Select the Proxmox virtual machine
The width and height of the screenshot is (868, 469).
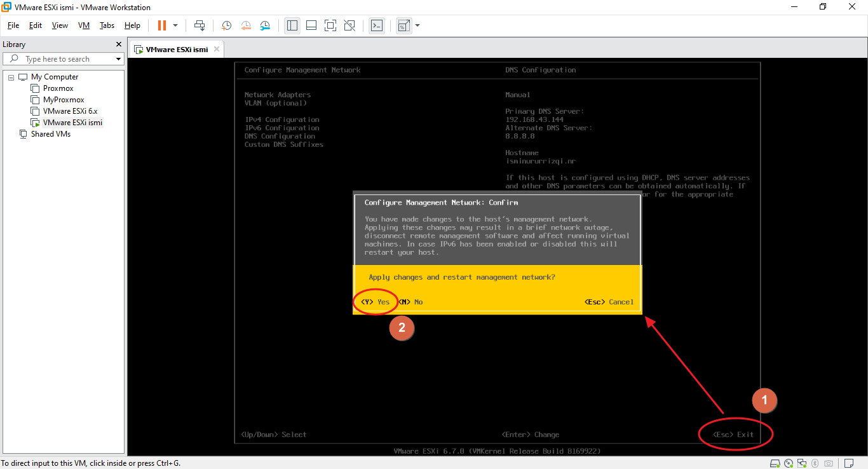point(58,88)
